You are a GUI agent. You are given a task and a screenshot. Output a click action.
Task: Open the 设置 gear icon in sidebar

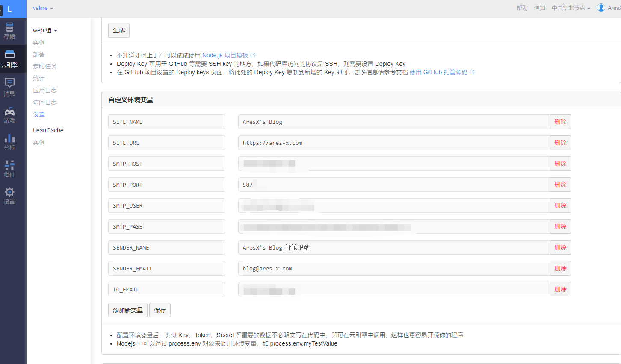tap(9, 192)
